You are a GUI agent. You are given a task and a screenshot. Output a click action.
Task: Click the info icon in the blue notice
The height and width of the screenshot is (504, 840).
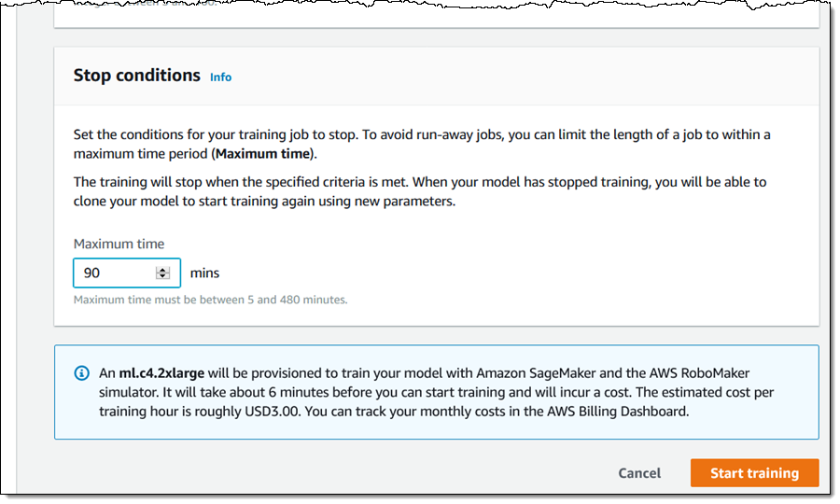pos(81,373)
